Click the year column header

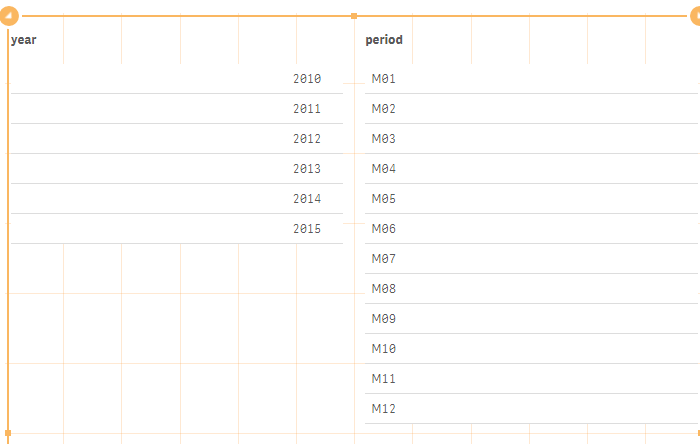tap(24, 40)
